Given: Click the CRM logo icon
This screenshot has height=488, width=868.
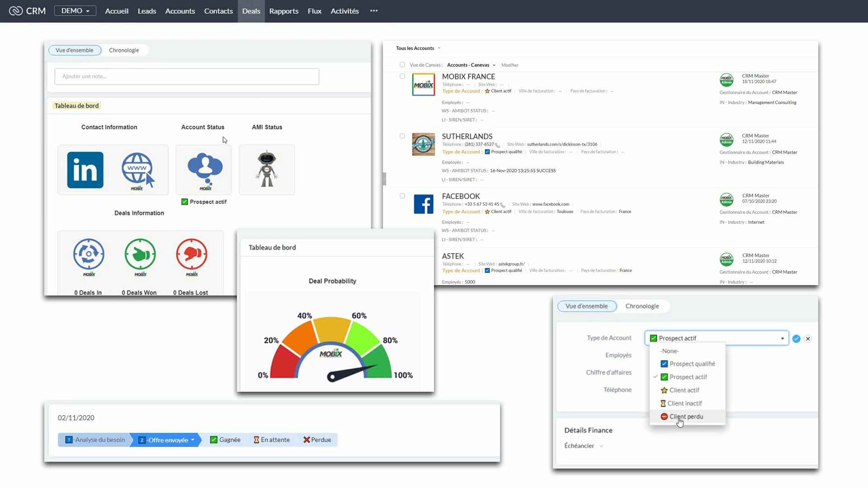Looking at the screenshot, I should pyautogui.click(x=16, y=11).
